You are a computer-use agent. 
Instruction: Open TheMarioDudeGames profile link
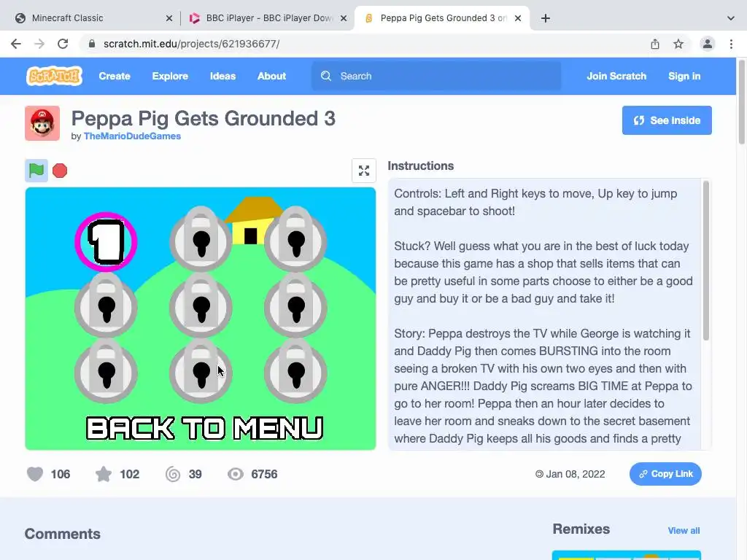(x=132, y=136)
